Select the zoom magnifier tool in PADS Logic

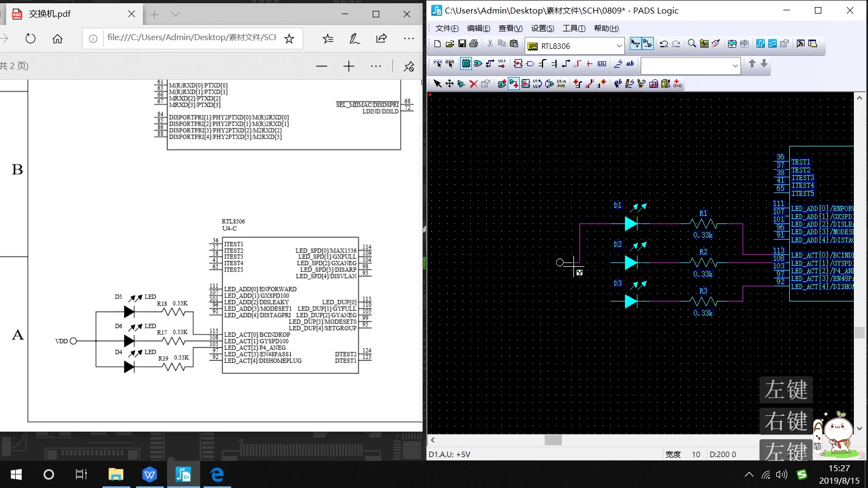coord(692,44)
